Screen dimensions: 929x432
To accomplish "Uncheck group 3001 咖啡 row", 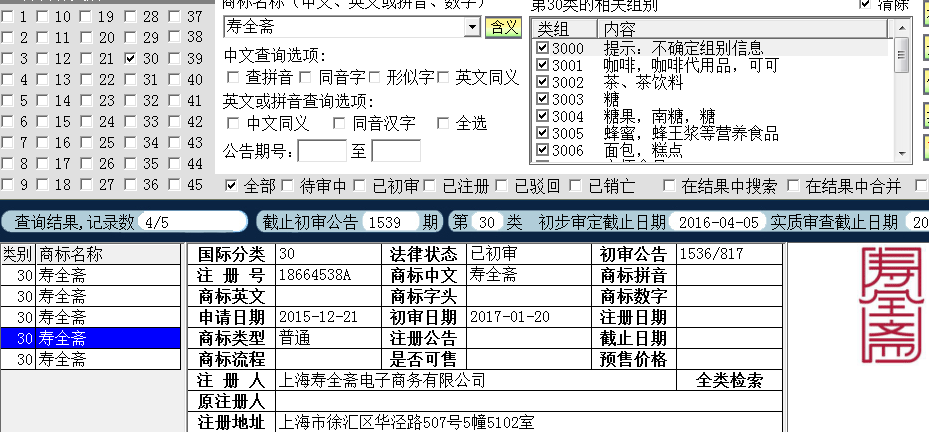I will [542, 65].
